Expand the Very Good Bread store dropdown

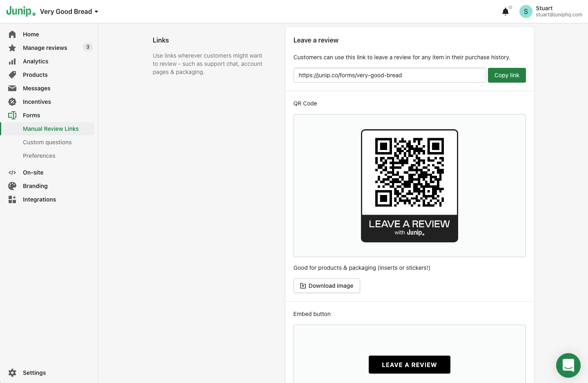pos(69,11)
